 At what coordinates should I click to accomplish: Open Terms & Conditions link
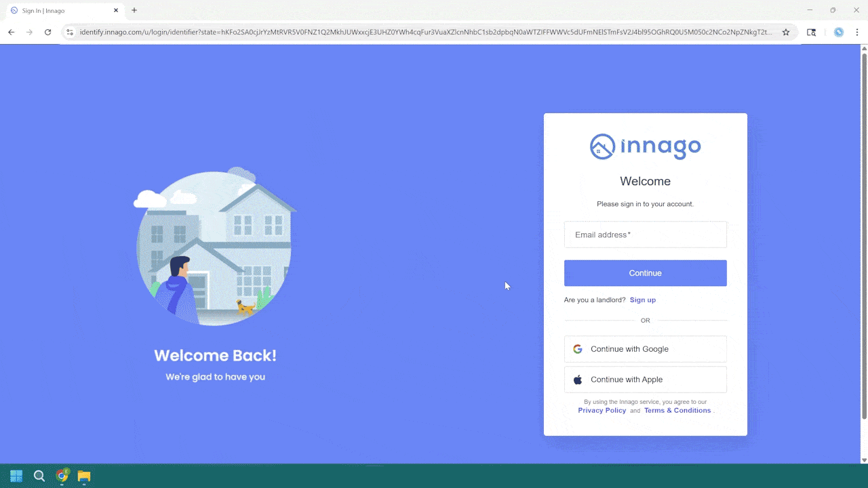click(x=677, y=410)
